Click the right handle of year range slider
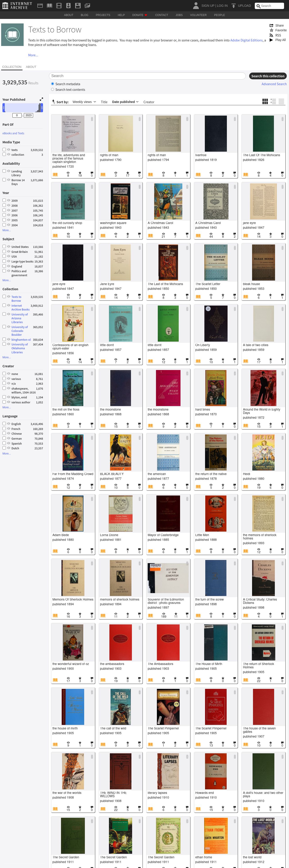The width and height of the screenshot is (289, 868). click(x=42, y=108)
